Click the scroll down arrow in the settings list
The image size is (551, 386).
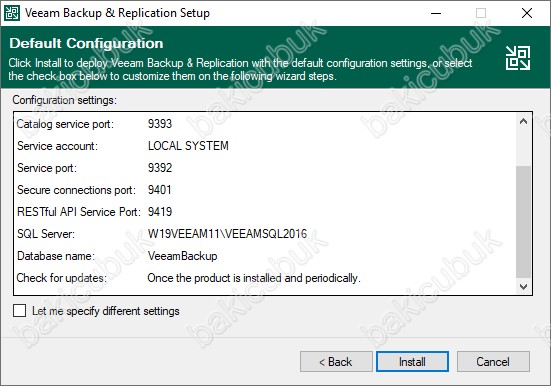point(523,287)
